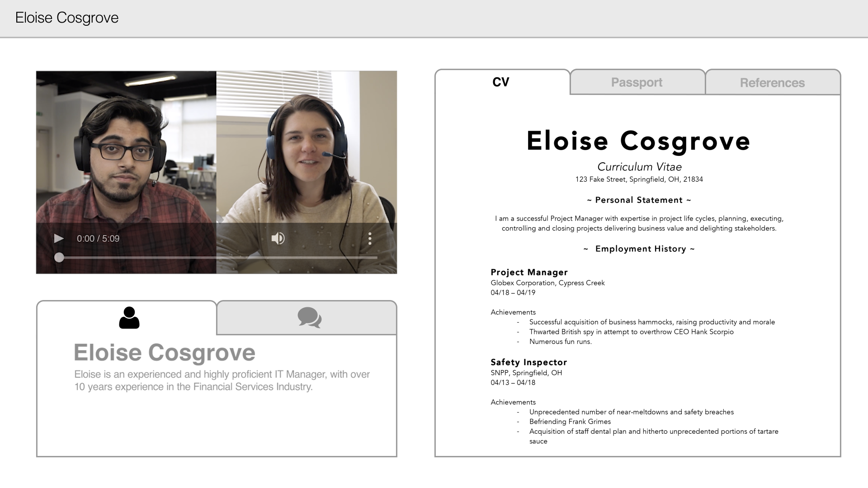This screenshot has height=488, width=868.
Task: Select the Project Manager job entry
Action: point(529,272)
